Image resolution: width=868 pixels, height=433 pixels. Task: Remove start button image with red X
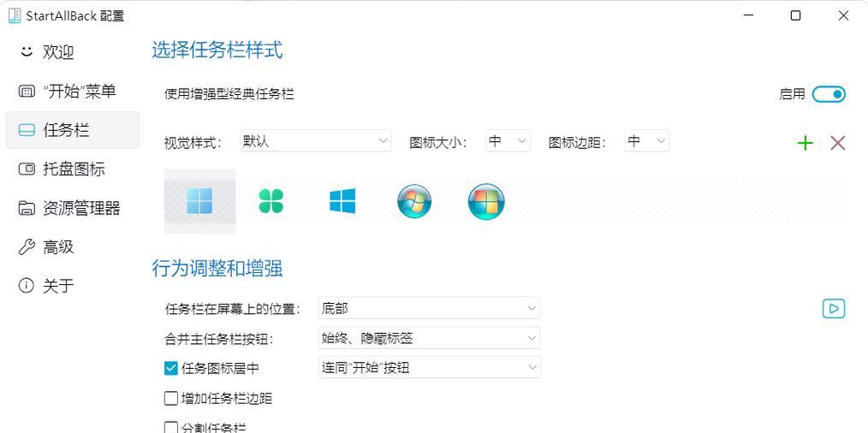[x=837, y=144]
